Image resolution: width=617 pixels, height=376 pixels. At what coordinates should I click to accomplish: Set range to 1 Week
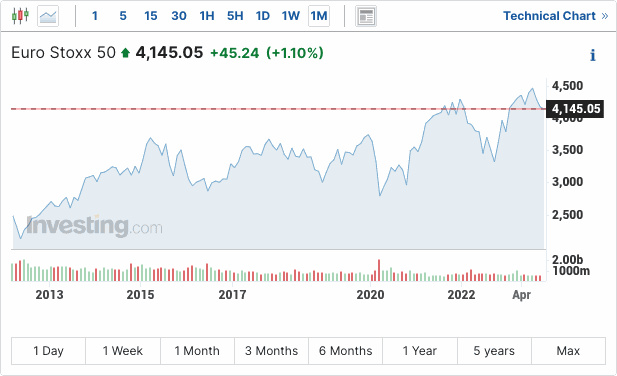coord(123,351)
